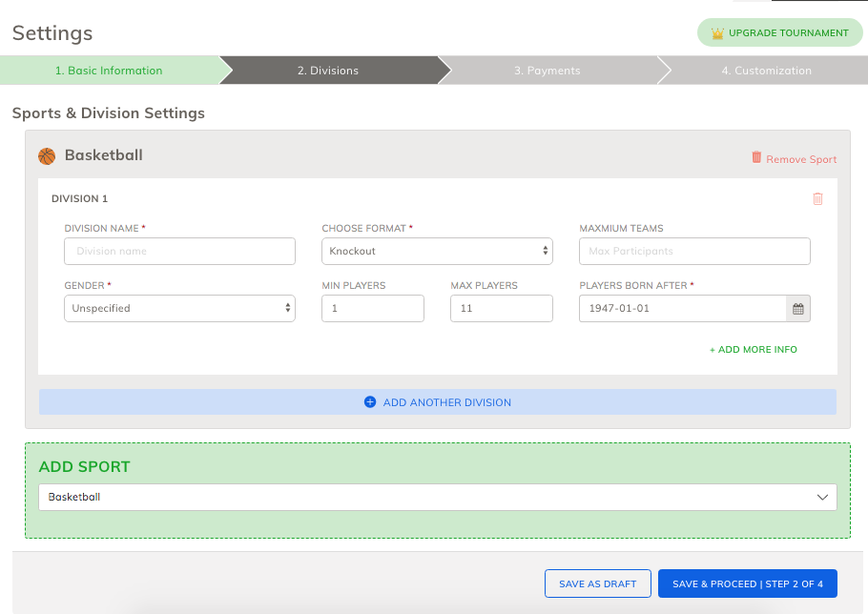Click the Upgrade Tournament button
This screenshot has height=614, width=868.
pyautogui.click(x=780, y=32)
